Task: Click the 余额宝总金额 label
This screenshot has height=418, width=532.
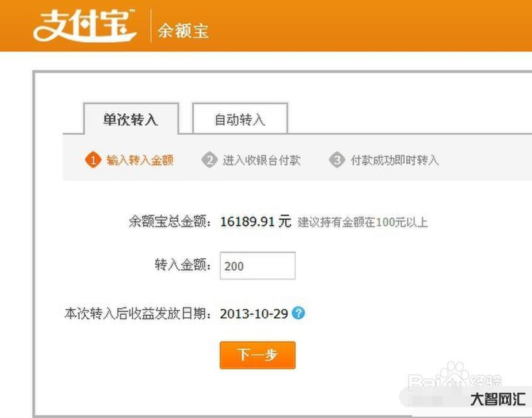Action: pos(170,222)
